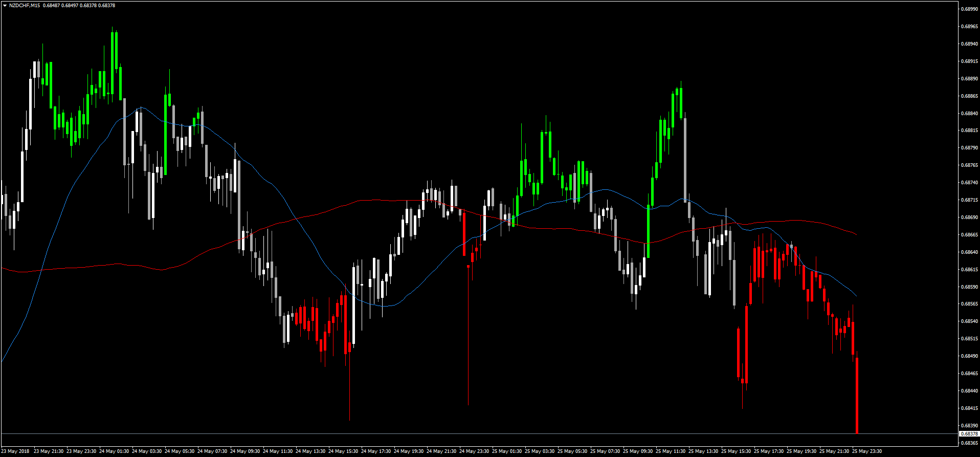
Task: Click the 23 May 2018 date label
Action: tap(15, 451)
